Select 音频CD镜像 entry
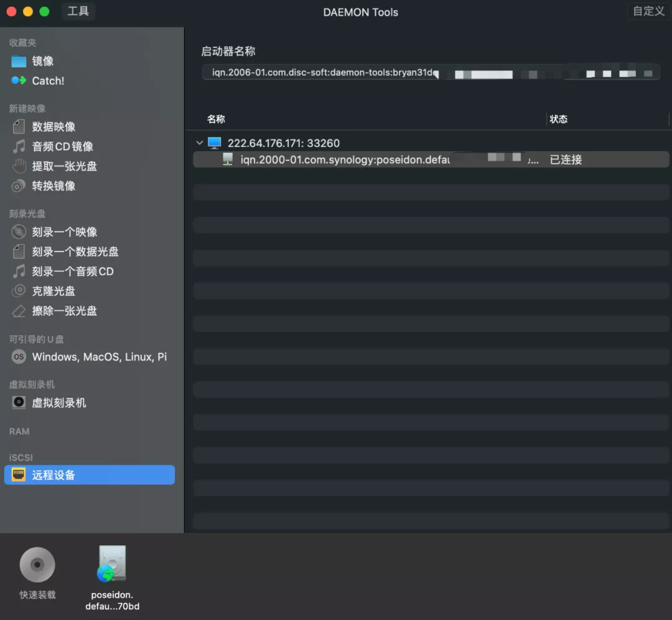Image resolution: width=672 pixels, height=620 pixels. (63, 147)
